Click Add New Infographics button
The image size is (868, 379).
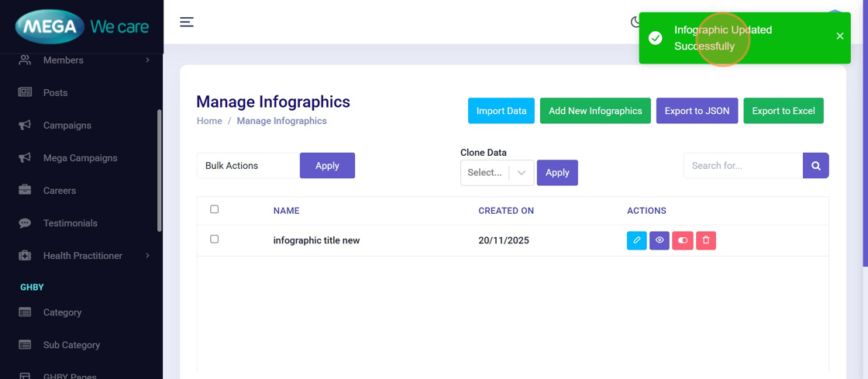pyautogui.click(x=595, y=111)
